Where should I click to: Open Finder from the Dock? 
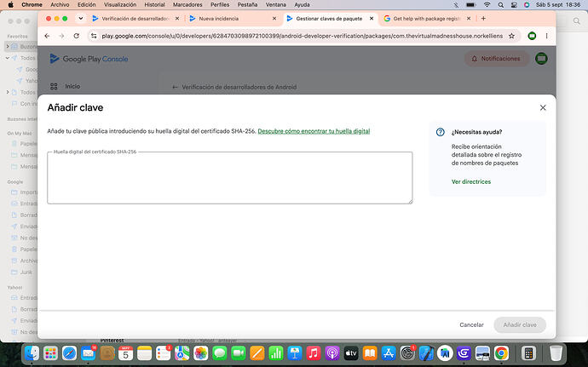tap(32, 353)
